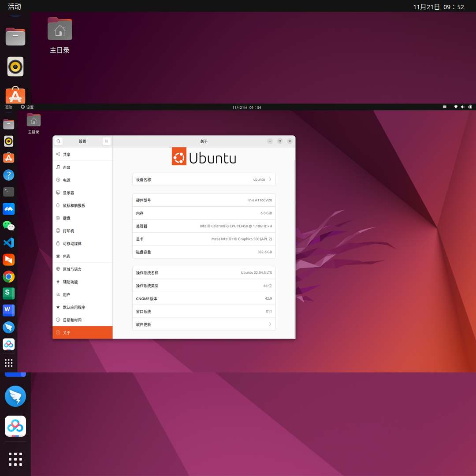Open the 软件更新 software updates row
Screen dimensions: 476x476
[204, 324]
